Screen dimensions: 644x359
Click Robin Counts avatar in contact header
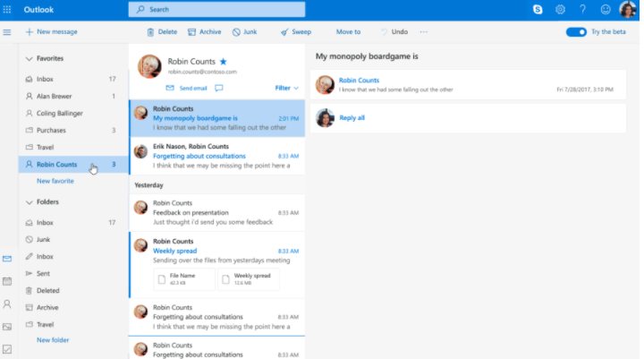149,66
